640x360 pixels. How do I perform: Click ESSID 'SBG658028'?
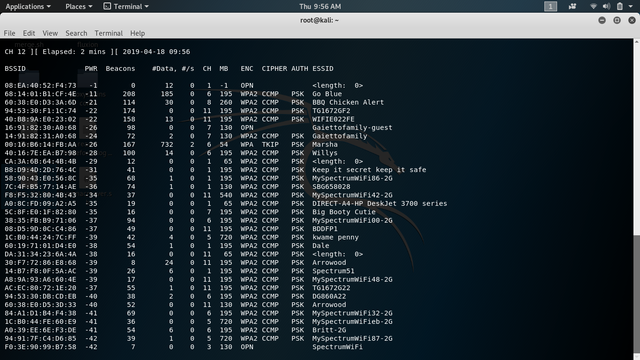coord(331,187)
